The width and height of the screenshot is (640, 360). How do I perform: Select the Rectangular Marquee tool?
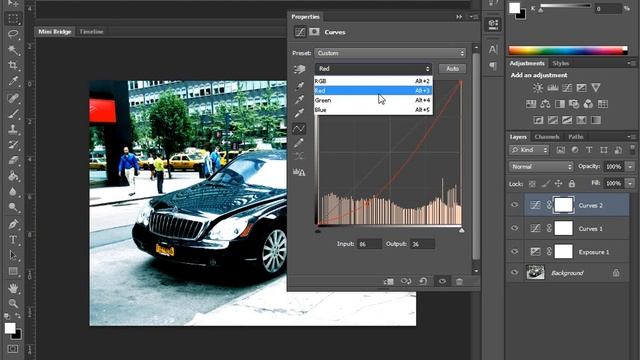point(13,19)
